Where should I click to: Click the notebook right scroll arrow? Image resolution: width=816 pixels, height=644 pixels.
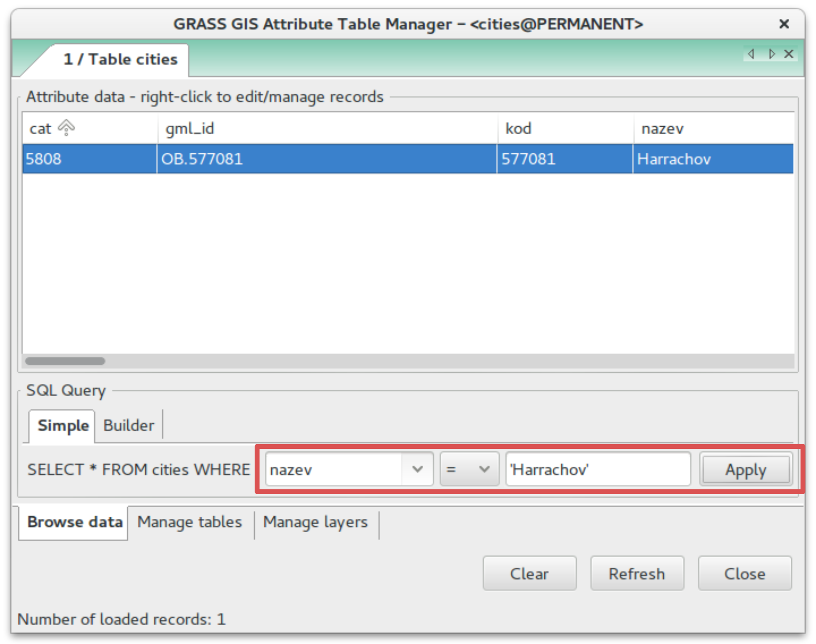(x=771, y=54)
